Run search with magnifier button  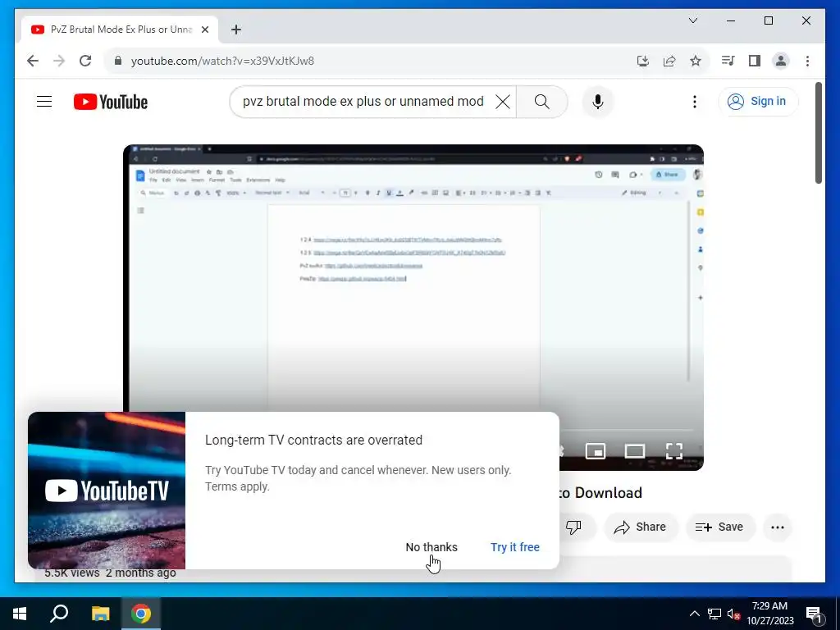541,101
